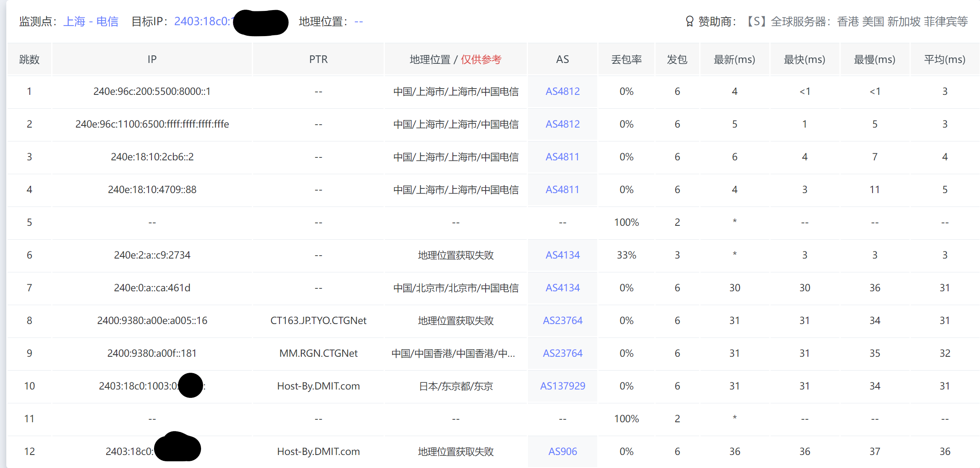Screen dimensions: 980x468
Task: Click the 平均(ms) column header
Action: (945, 60)
